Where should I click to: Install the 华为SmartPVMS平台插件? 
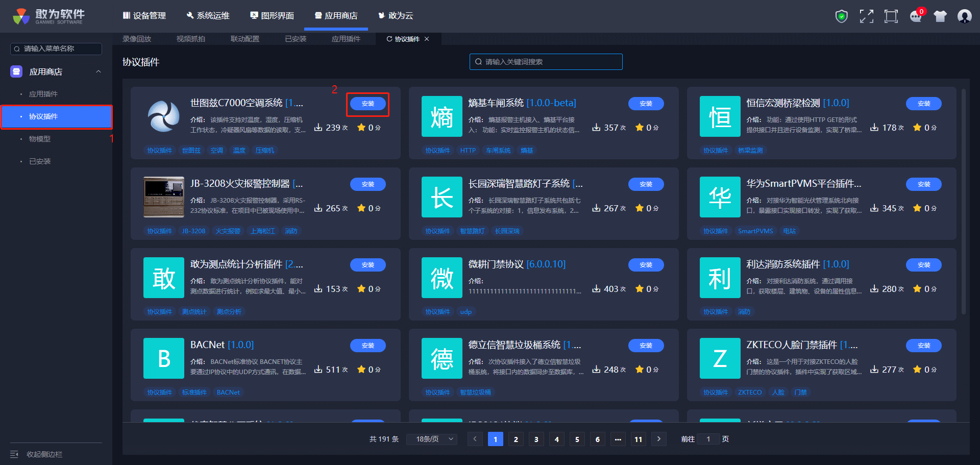point(924,184)
